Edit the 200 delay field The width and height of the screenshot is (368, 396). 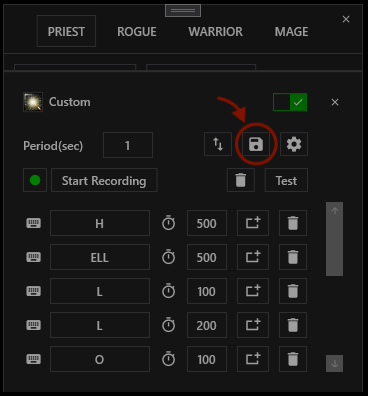[x=207, y=325]
